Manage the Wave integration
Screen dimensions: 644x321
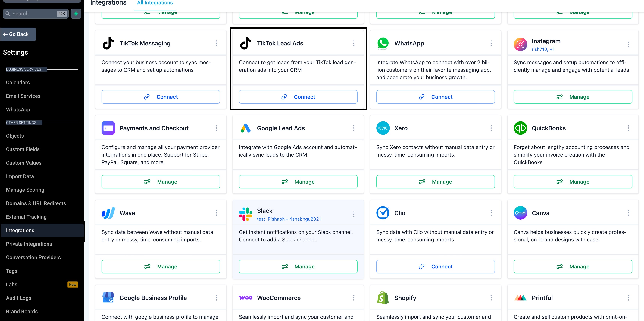click(x=161, y=267)
